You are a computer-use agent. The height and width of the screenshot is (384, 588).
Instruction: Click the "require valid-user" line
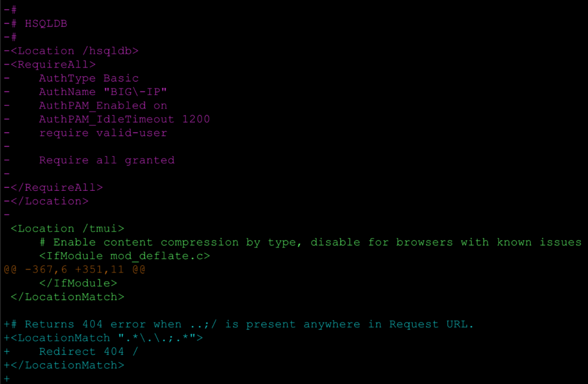coord(103,133)
